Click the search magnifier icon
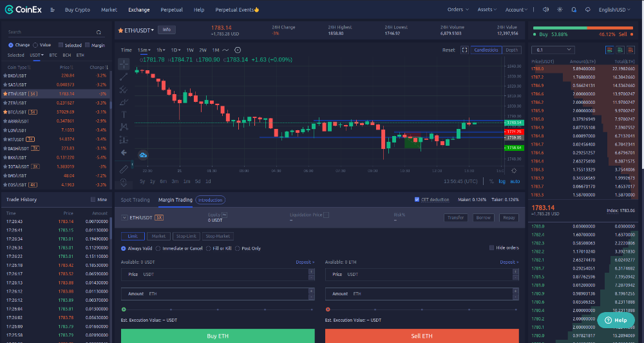 pyautogui.click(x=99, y=32)
